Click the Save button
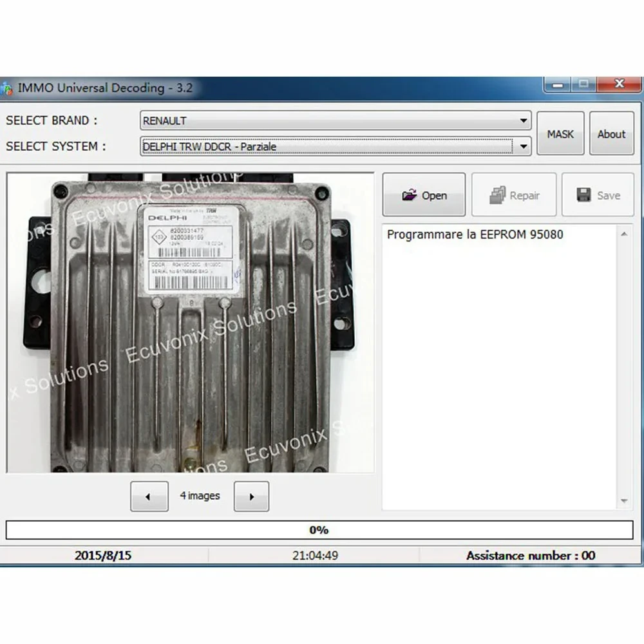This screenshot has height=644, width=644. [x=598, y=194]
